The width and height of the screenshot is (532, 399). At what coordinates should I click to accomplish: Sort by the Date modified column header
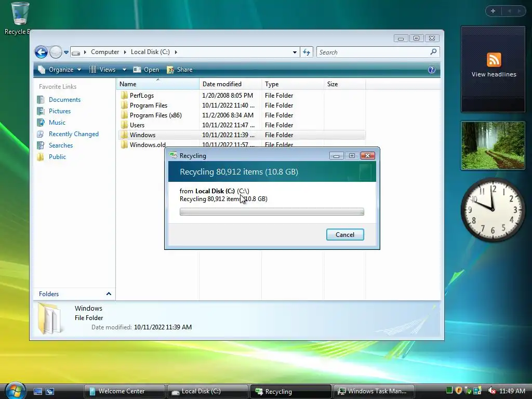(230, 84)
